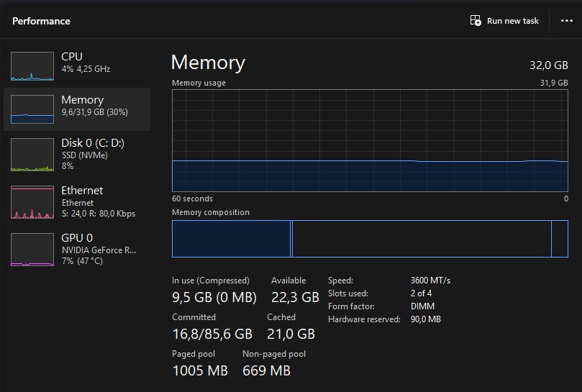Click the Hardware reserved 90,0 MB value
Viewport: 582px width, 392px height.
click(x=426, y=319)
